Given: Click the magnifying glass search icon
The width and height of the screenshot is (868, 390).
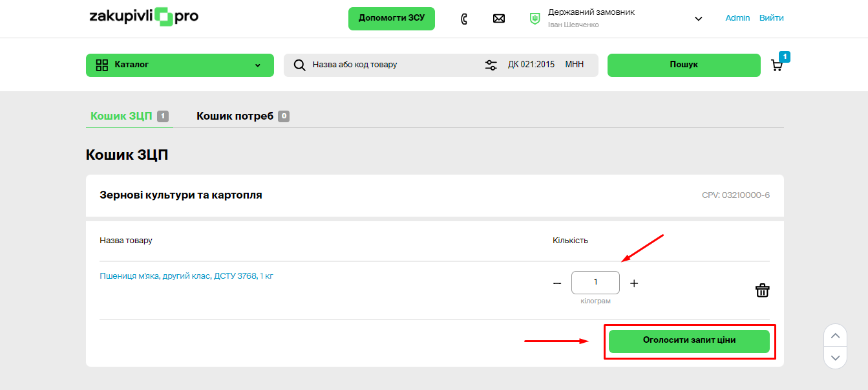Looking at the screenshot, I should pyautogui.click(x=299, y=65).
